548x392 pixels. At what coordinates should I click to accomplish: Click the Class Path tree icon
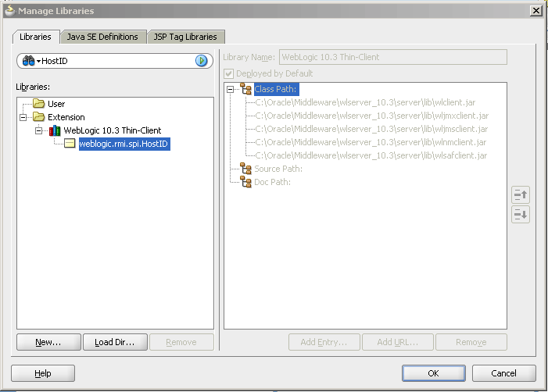[x=245, y=89]
